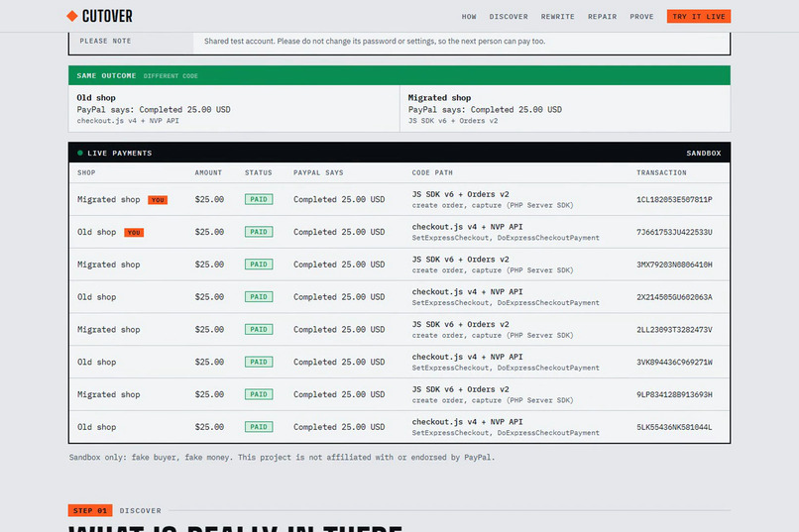Select transaction ID starting with 2LL
This screenshot has width=799, height=532.
click(674, 330)
